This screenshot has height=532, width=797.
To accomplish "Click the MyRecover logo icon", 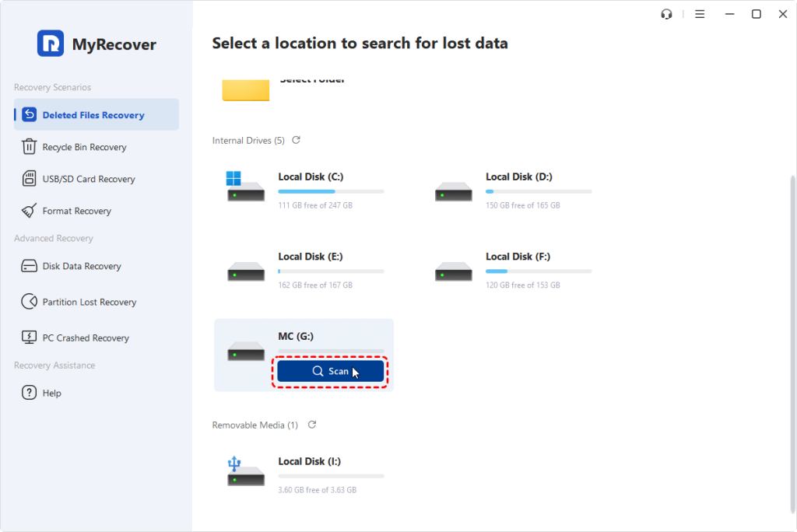I will click(x=51, y=44).
